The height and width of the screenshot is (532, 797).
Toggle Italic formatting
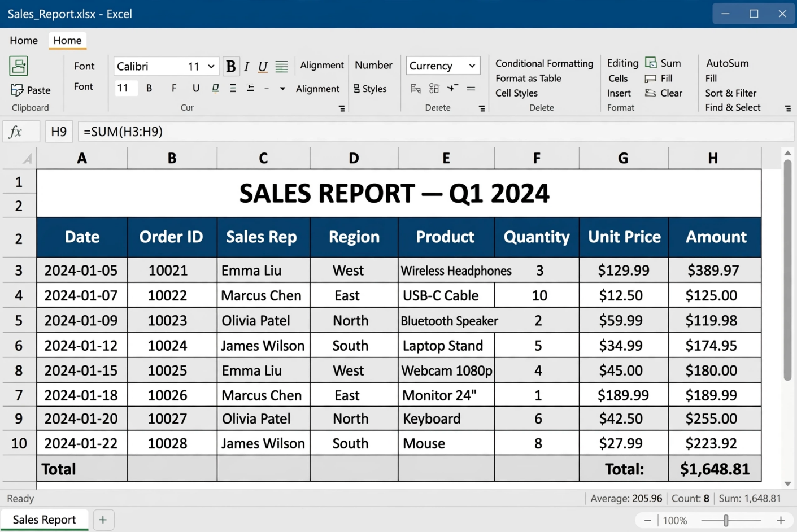pos(246,66)
